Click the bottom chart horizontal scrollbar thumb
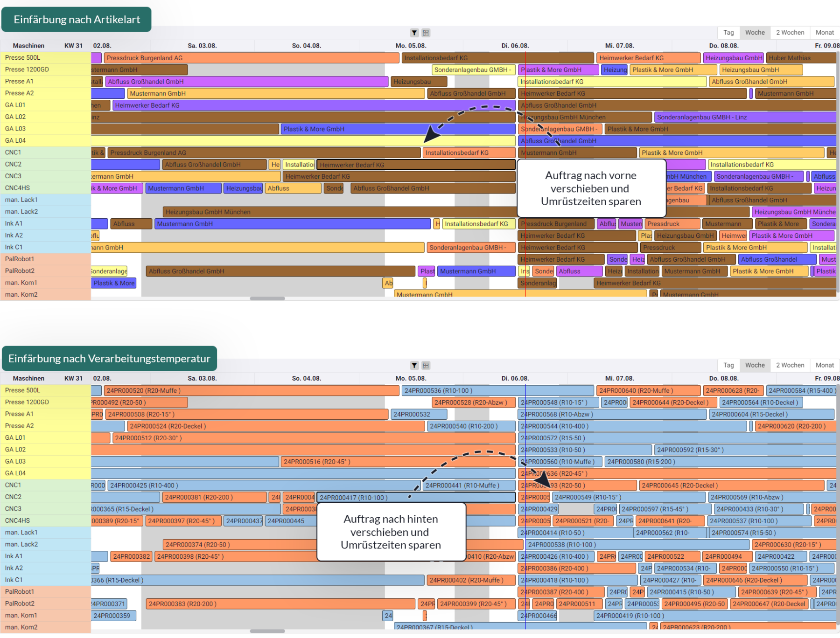840x638 pixels. point(267,631)
